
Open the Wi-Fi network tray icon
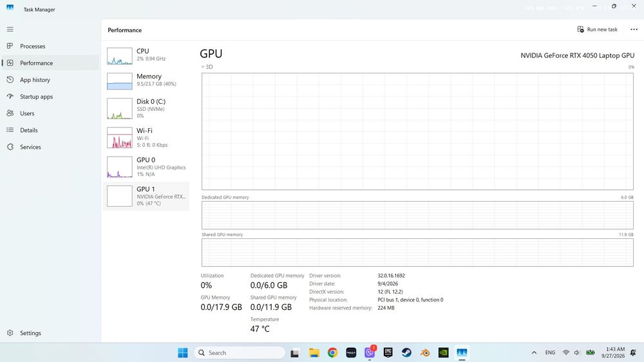tap(566, 352)
